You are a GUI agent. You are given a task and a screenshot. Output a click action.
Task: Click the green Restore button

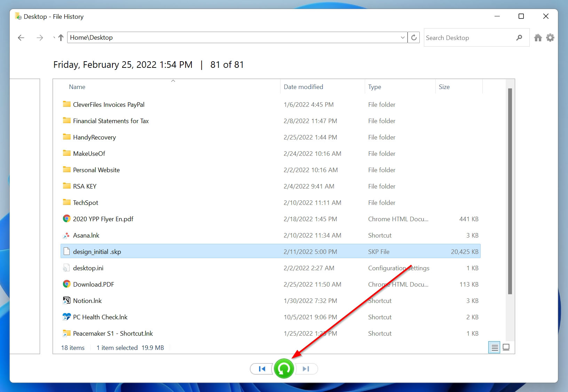(x=284, y=369)
